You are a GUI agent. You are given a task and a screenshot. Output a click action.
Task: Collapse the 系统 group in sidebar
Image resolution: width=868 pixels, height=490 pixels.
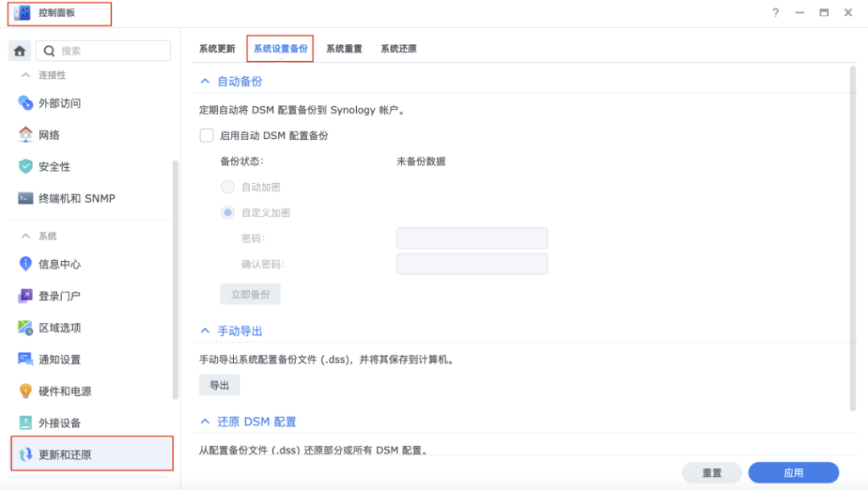point(25,236)
